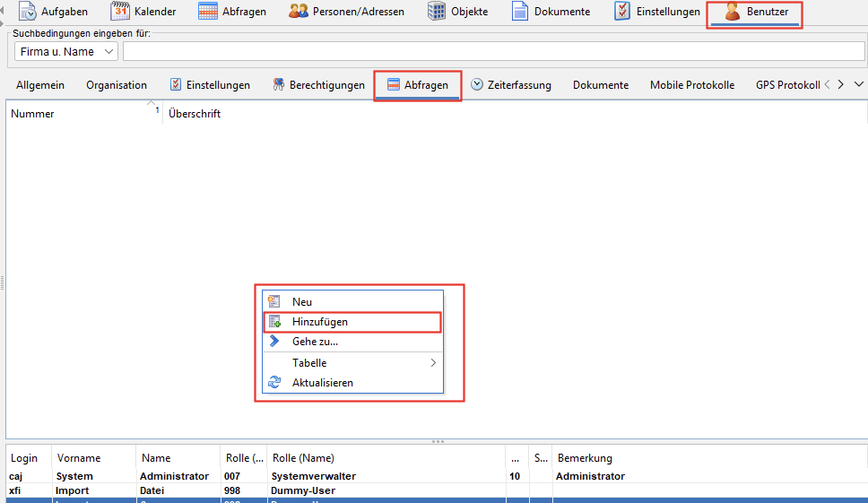Expand the Tabelle submenu
Viewport: 868px width, 503px height.
coord(309,363)
